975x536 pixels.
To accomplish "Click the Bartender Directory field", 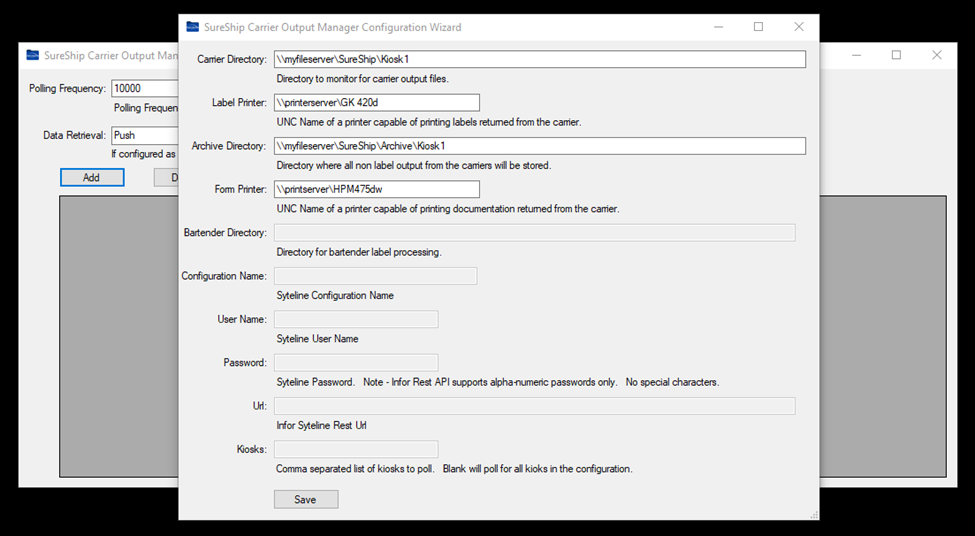I will pos(534,233).
